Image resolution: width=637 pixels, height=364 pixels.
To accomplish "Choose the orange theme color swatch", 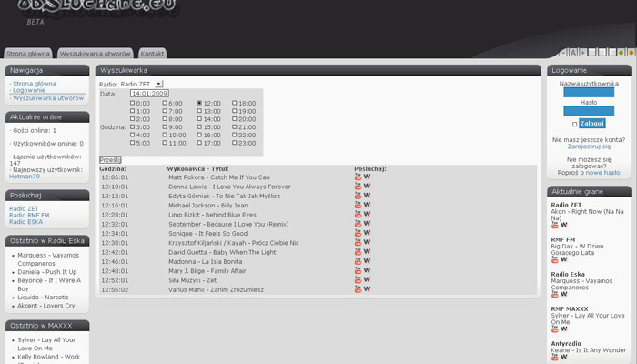I will (x=631, y=53).
